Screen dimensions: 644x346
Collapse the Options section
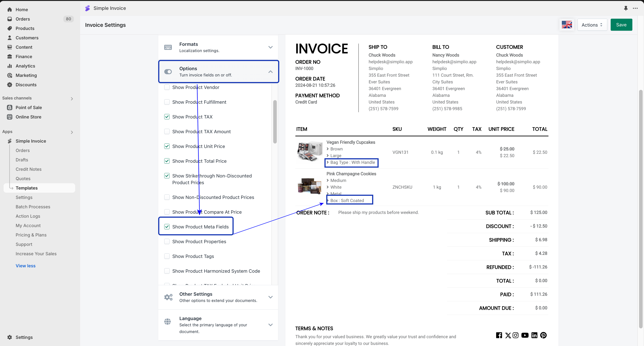[270, 72]
